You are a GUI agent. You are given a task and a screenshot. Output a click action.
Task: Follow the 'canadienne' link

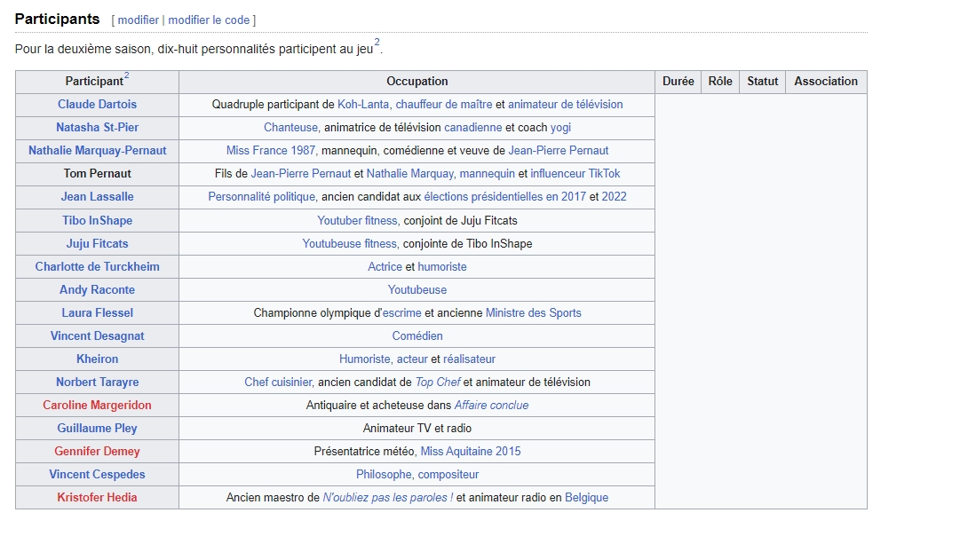pyautogui.click(x=472, y=127)
